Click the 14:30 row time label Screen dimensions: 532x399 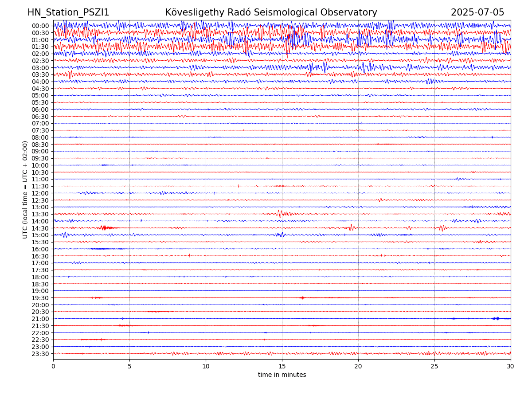tap(40, 228)
